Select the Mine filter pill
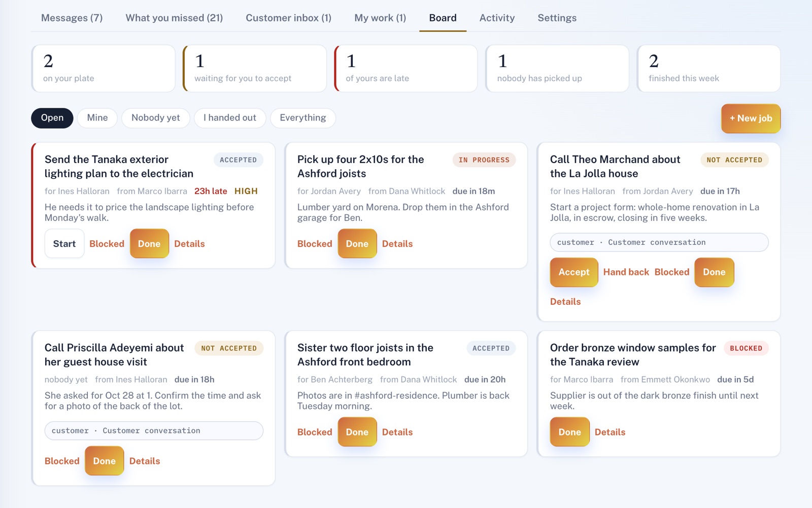812x508 pixels. coord(97,118)
